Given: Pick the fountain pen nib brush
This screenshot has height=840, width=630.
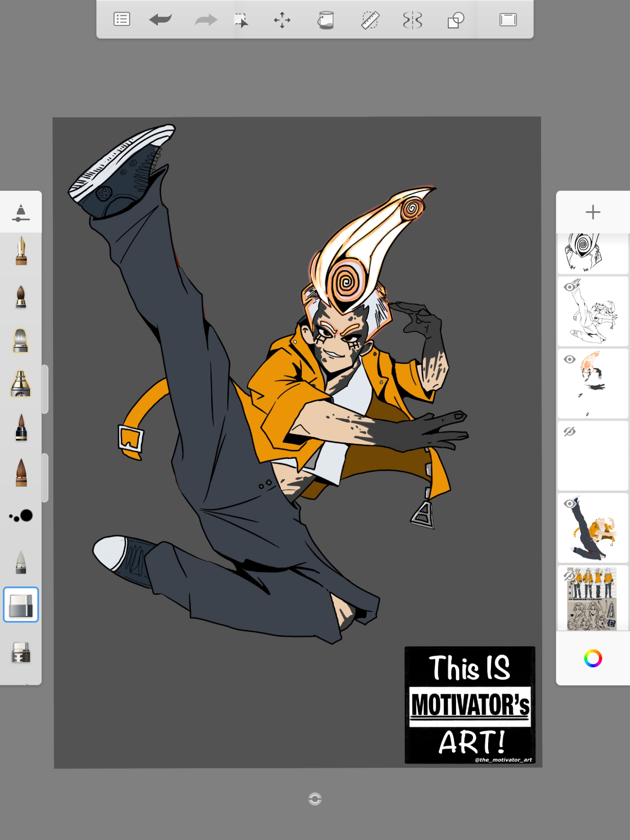Looking at the screenshot, I should pyautogui.click(x=21, y=251).
